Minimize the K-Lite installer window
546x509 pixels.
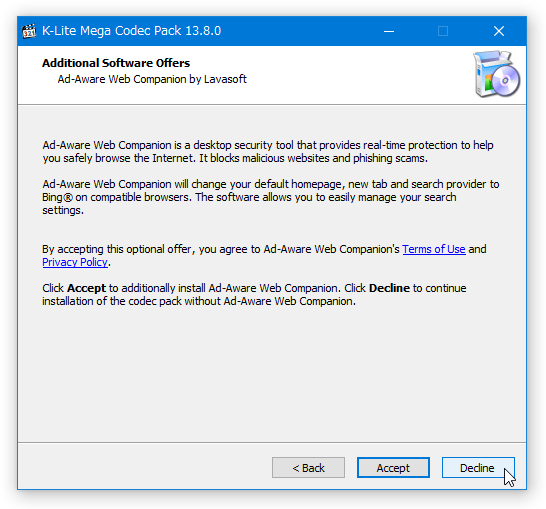coord(389,31)
